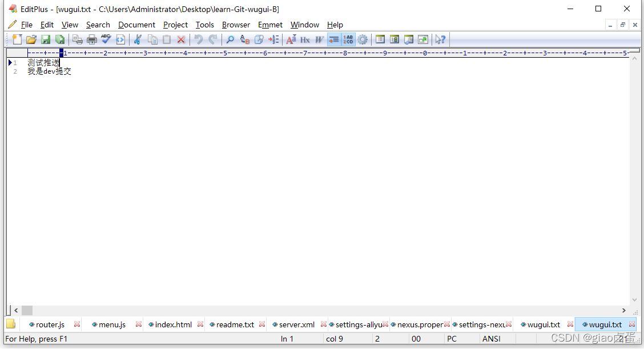Place cursor in line '我是dev提交'
This screenshot has height=349, width=644.
coord(49,71)
